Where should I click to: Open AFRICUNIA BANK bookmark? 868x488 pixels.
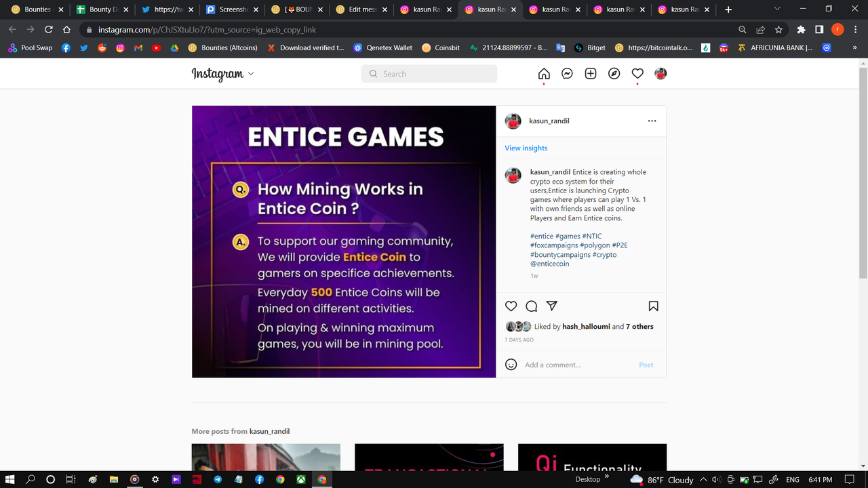(775, 48)
